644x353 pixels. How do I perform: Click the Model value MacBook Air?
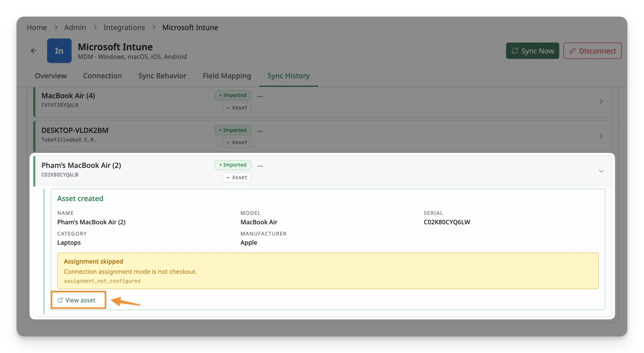coord(259,222)
